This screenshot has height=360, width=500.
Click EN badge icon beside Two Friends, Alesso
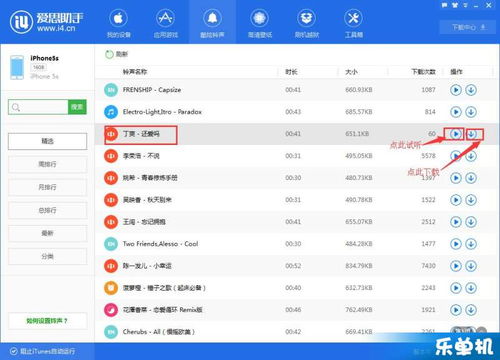click(x=111, y=244)
